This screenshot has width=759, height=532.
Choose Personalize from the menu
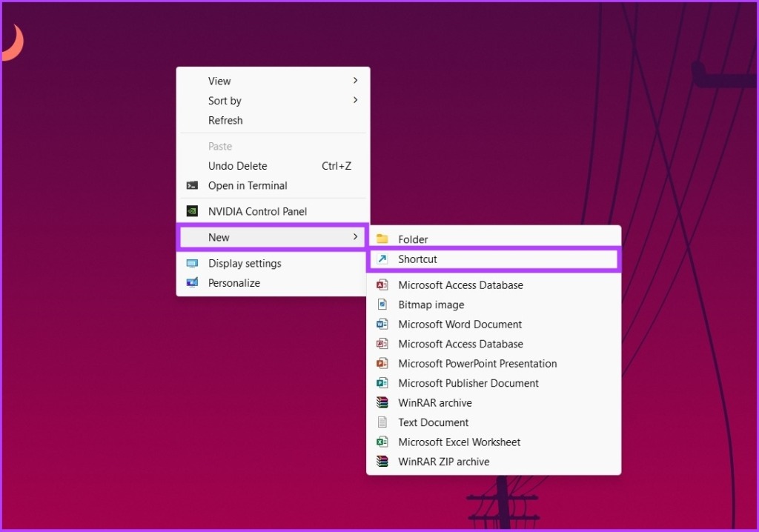[x=273, y=283]
